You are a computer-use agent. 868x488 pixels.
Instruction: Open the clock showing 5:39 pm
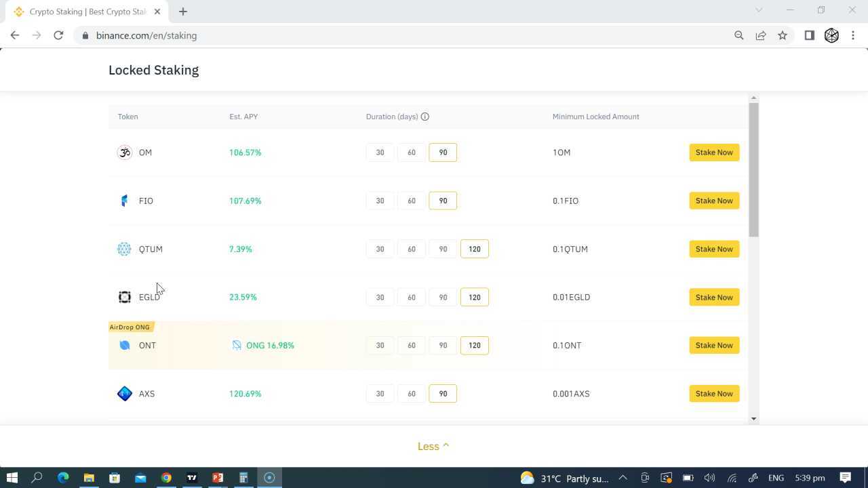[x=810, y=478]
